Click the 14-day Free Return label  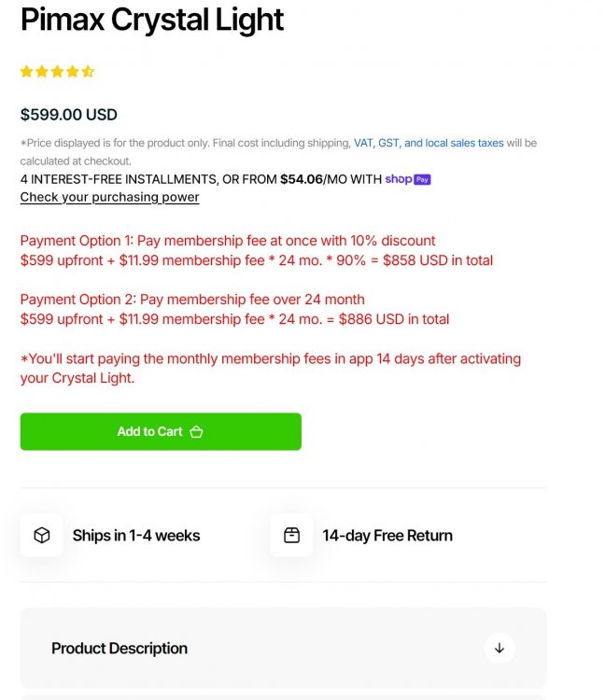click(x=387, y=536)
